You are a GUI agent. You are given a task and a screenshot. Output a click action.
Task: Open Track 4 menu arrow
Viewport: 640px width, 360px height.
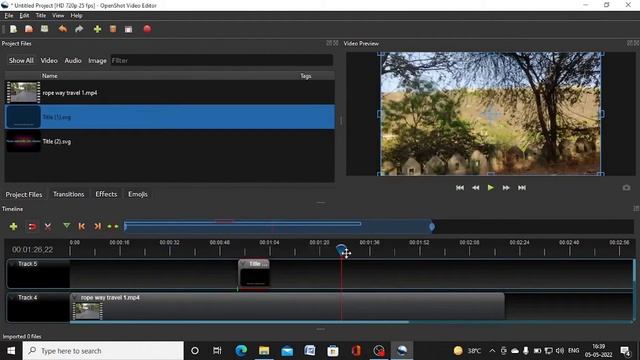click(x=12, y=298)
